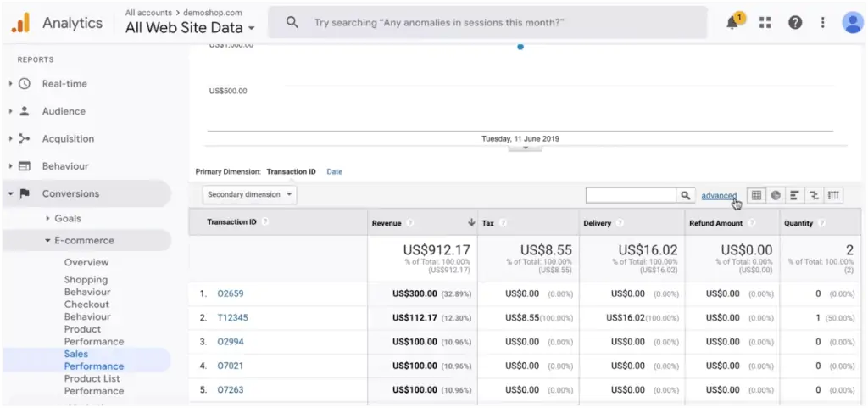The image size is (868, 408).
Task: Switch primary dimension to Date
Action: point(334,171)
